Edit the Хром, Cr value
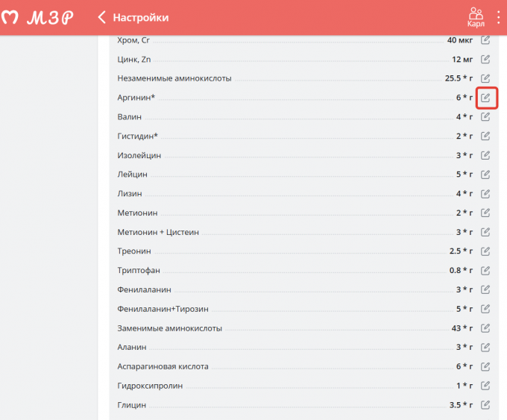 (485, 40)
